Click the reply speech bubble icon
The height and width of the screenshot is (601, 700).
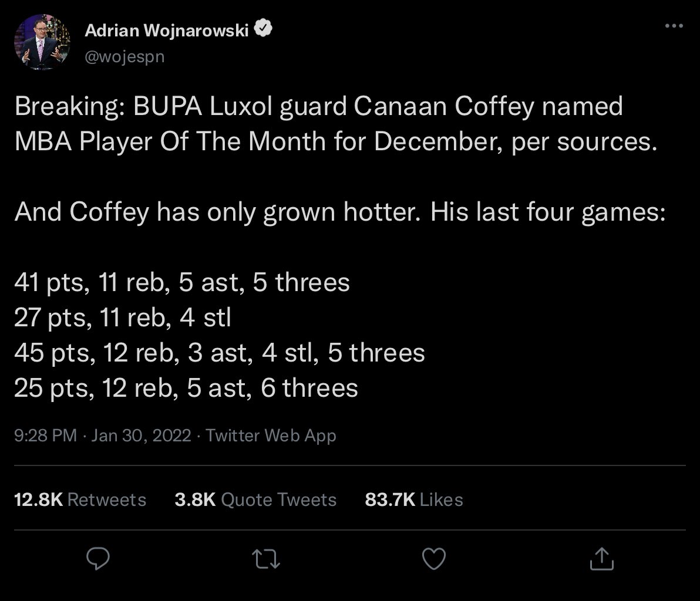click(x=97, y=559)
